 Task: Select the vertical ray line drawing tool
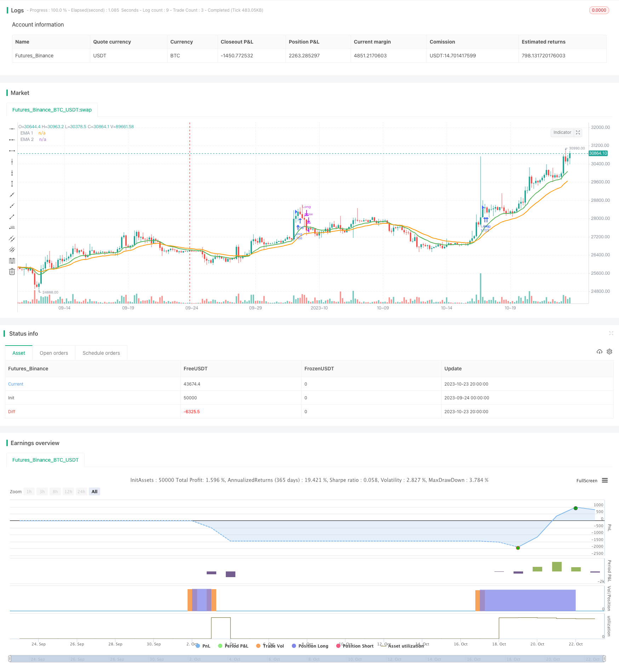[x=12, y=173]
